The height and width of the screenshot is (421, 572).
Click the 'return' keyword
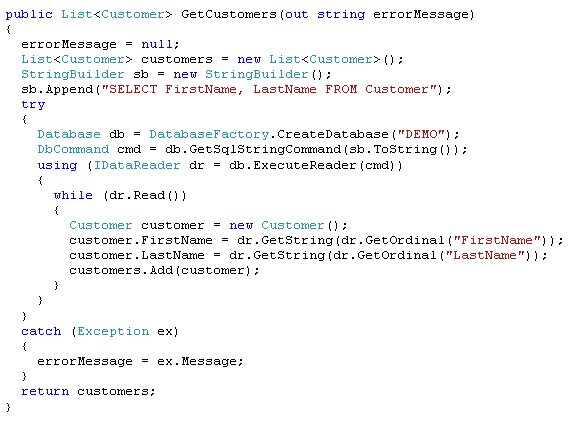45,391
